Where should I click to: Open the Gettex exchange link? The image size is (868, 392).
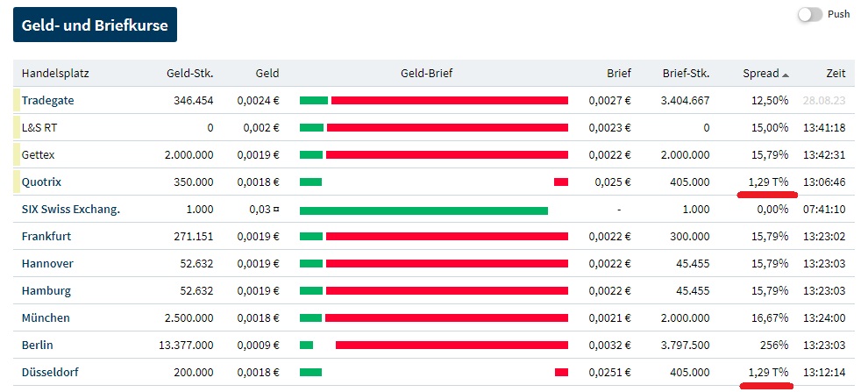38,154
